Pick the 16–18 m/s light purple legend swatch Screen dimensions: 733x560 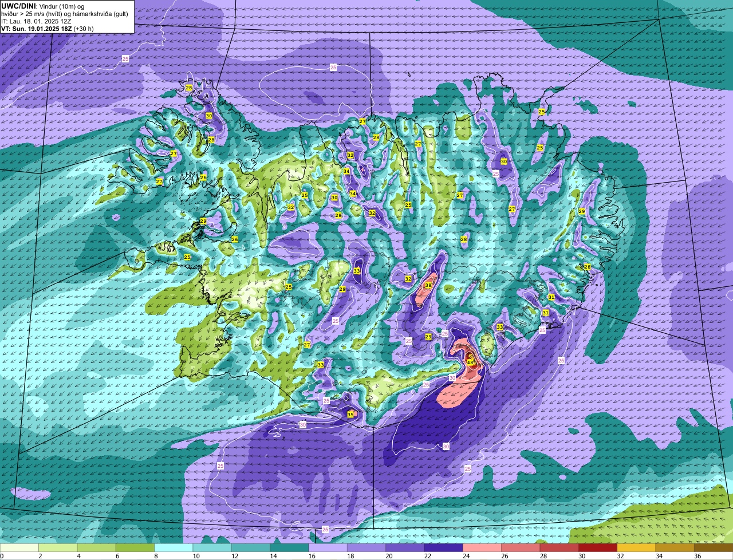(328, 548)
